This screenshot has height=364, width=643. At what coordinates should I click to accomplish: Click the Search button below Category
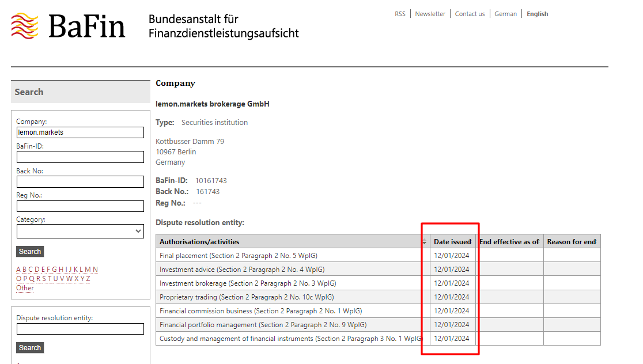(29, 251)
